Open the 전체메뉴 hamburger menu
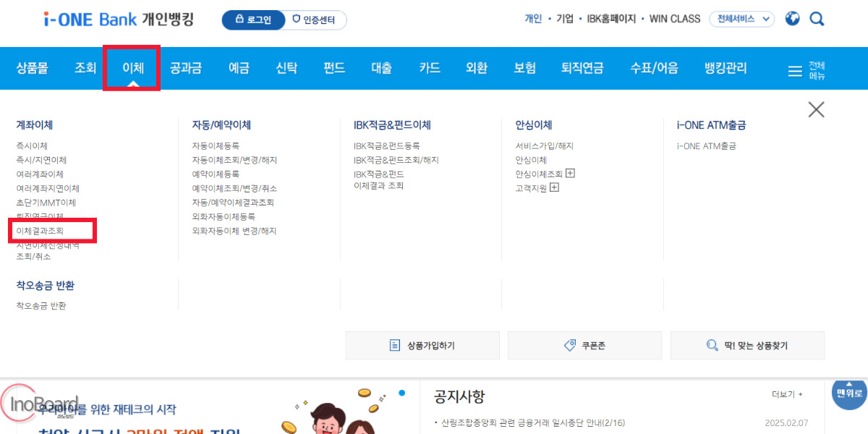Screen dimensions: 868x434 pyautogui.click(x=807, y=70)
